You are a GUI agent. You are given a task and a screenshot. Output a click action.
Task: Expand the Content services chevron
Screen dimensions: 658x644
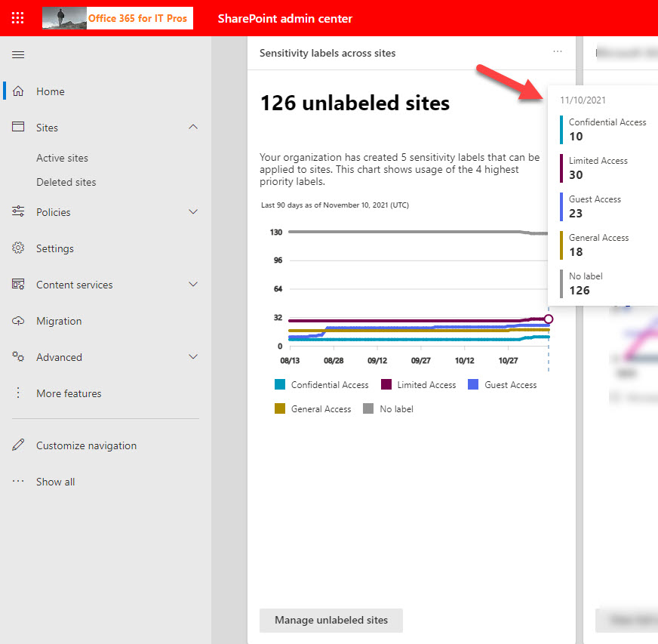click(x=193, y=285)
